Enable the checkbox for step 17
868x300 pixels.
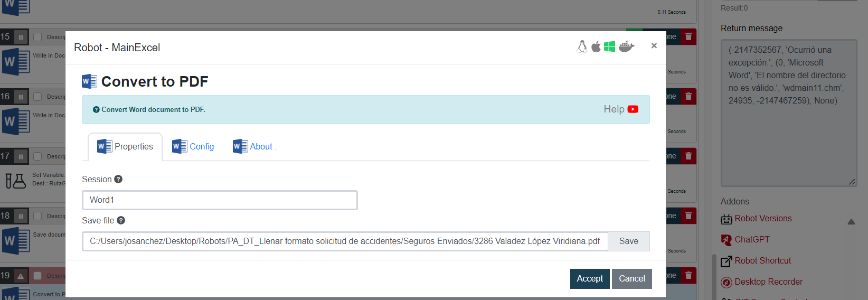point(37,156)
